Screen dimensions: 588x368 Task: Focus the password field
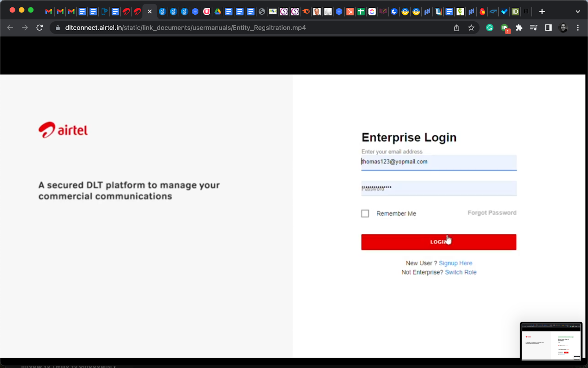tap(439, 188)
